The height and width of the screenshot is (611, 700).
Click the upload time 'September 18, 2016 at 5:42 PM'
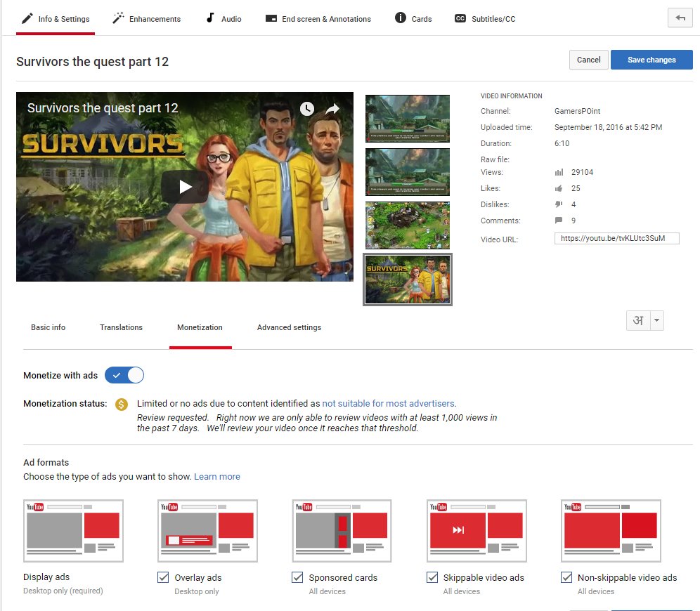click(x=608, y=127)
